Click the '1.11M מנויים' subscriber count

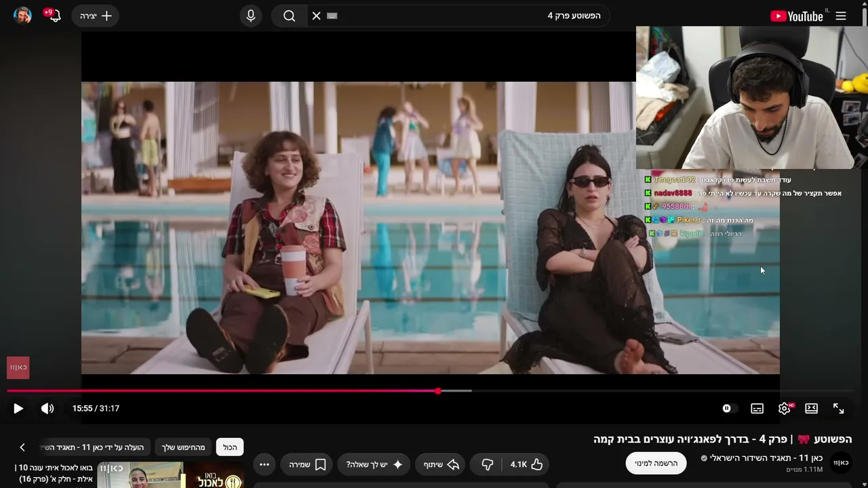point(804,469)
